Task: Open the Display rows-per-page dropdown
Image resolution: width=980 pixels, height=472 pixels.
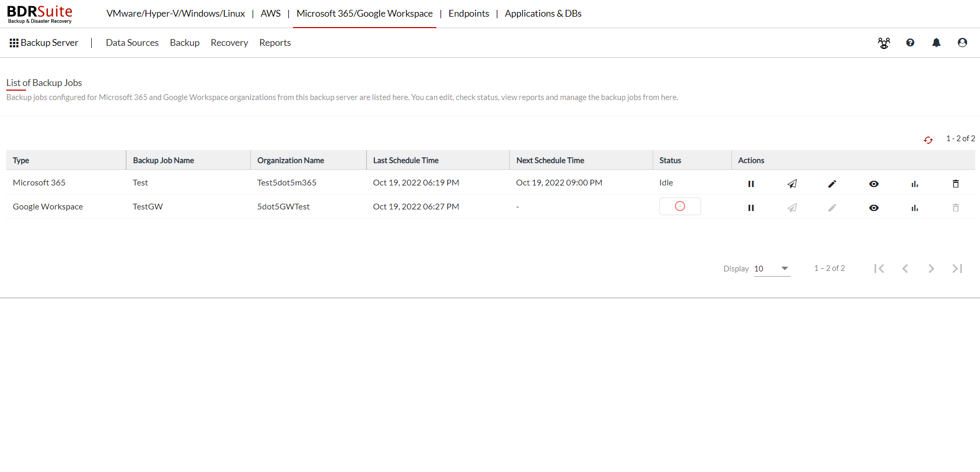Action: [x=772, y=269]
